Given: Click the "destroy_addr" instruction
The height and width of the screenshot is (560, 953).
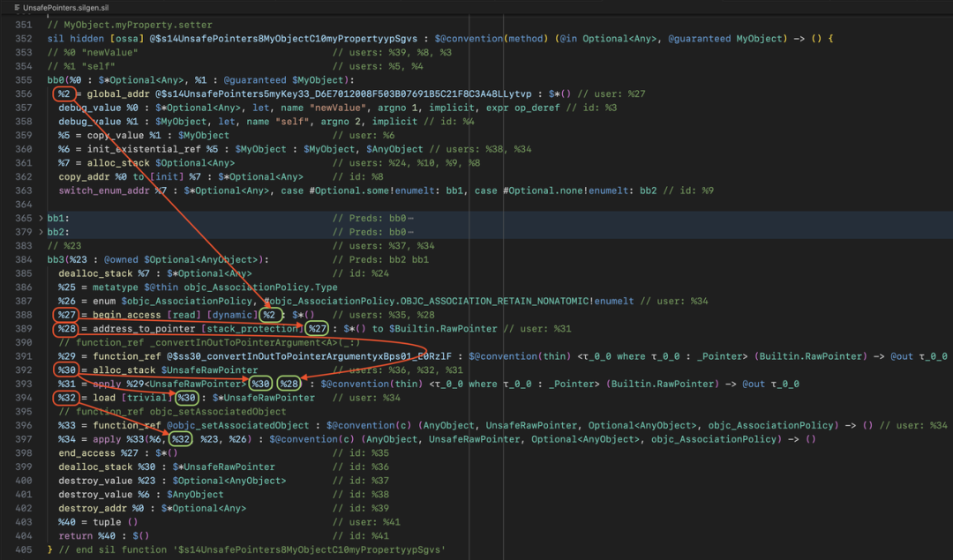Looking at the screenshot, I should 93,508.
